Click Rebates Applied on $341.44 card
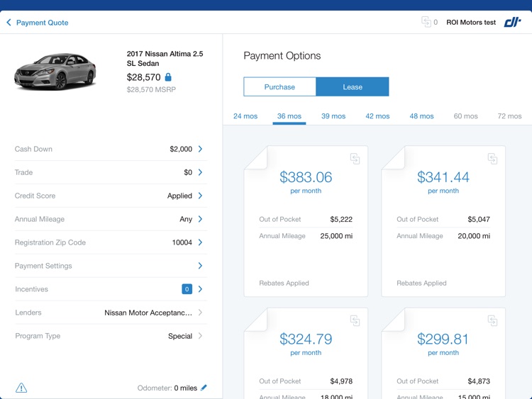Screen dimensions: 532x399 [421, 283]
